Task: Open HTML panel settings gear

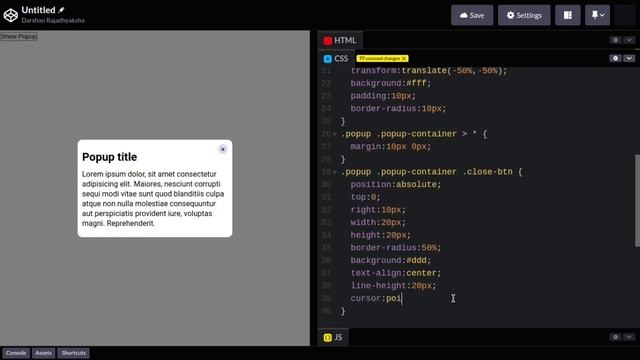Action: point(616,40)
